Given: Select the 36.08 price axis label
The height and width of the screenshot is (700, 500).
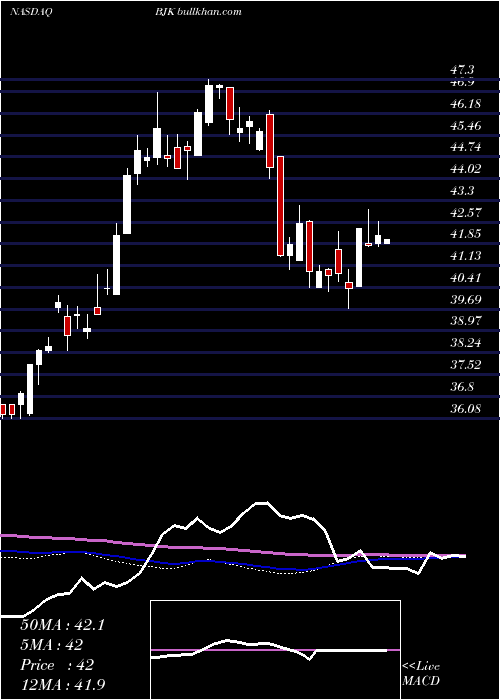Looking at the screenshot, I should [x=465, y=408].
